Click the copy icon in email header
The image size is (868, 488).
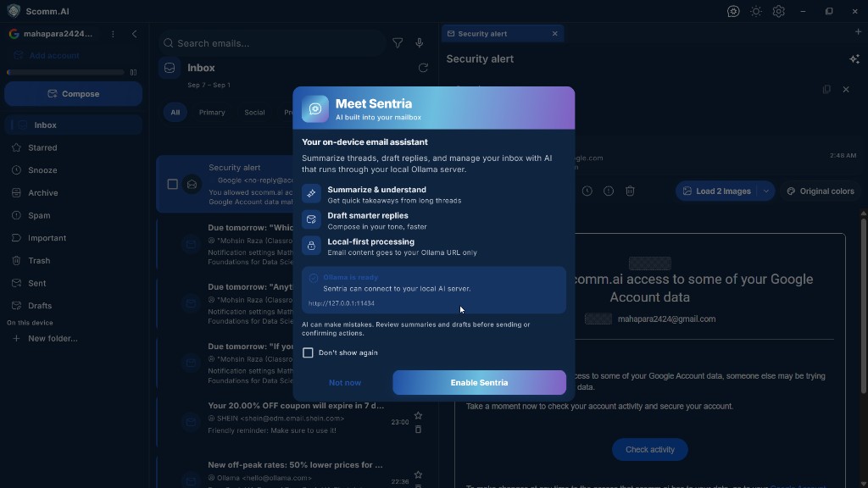(826, 89)
